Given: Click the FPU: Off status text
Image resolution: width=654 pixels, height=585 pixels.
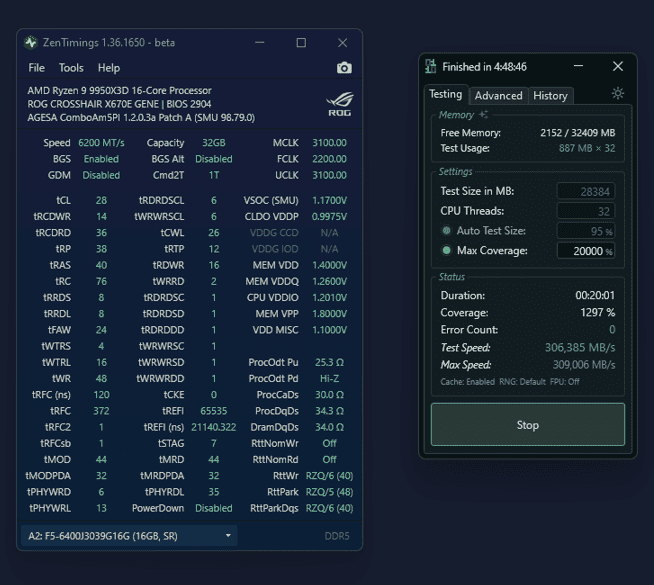Looking at the screenshot, I should click(564, 382).
